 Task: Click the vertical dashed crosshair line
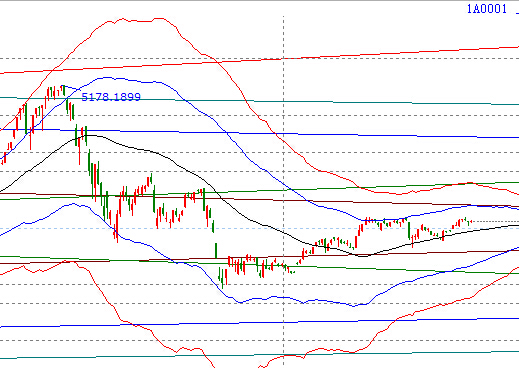[x=284, y=192]
